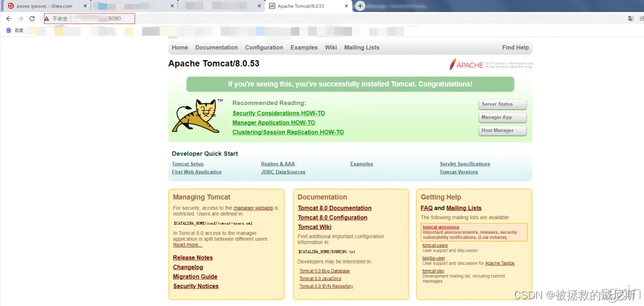Open the Configuration nav item
The height and width of the screenshot is (306, 644).
[x=264, y=48]
